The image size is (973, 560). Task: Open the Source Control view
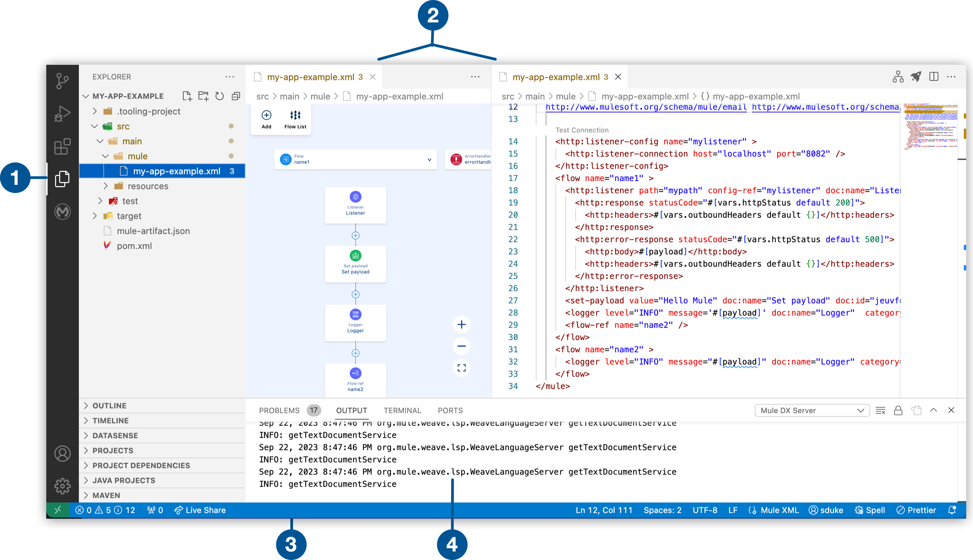click(x=62, y=81)
